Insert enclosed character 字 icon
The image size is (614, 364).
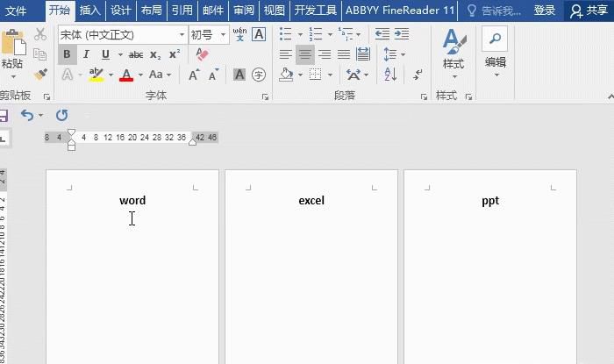coord(259,75)
